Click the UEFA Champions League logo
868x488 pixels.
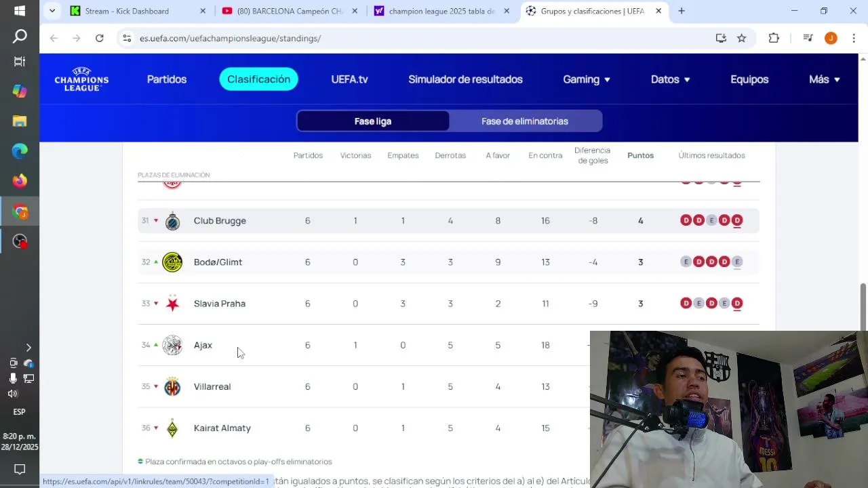click(81, 79)
